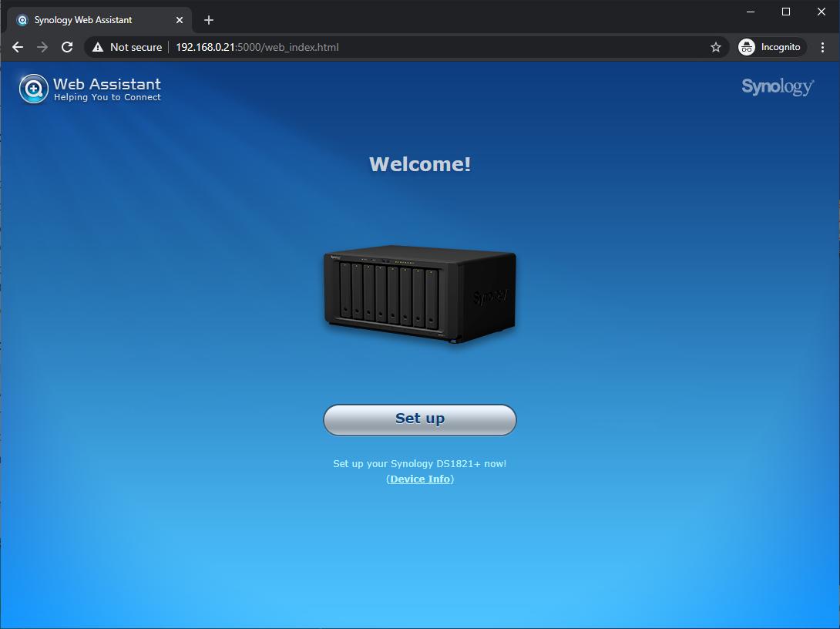This screenshot has width=840, height=629.
Task: Click the DS1821+ NAS device image
Action: (x=420, y=294)
